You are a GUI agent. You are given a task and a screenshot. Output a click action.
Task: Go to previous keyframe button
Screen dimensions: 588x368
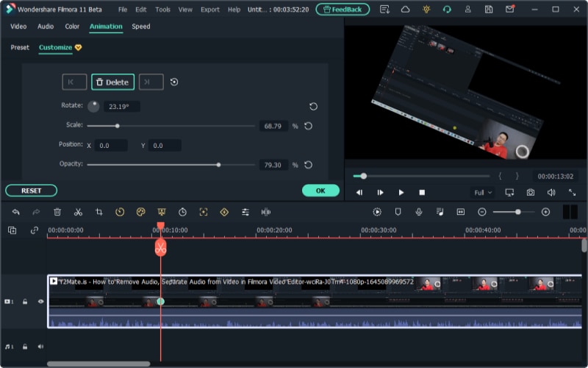coord(74,82)
